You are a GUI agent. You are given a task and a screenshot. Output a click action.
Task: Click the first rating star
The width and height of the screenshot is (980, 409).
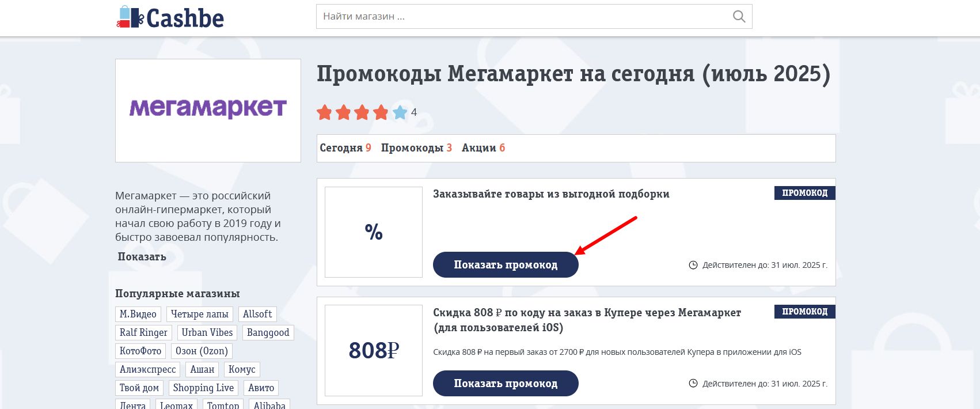(325, 112)
